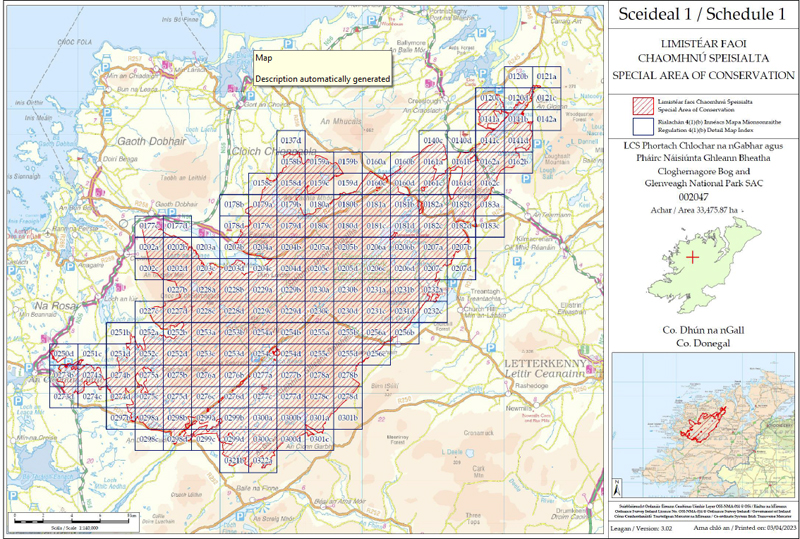Viewport: 800px width, 539px height.
Task: Open detail map tile 0301b
Action: click(x=347, y=416)
